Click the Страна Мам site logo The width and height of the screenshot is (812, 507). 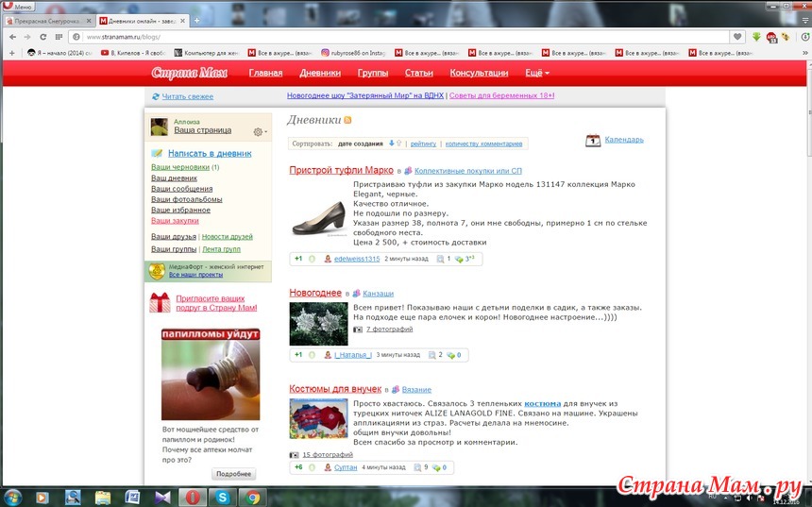click(x=190, y=73)
